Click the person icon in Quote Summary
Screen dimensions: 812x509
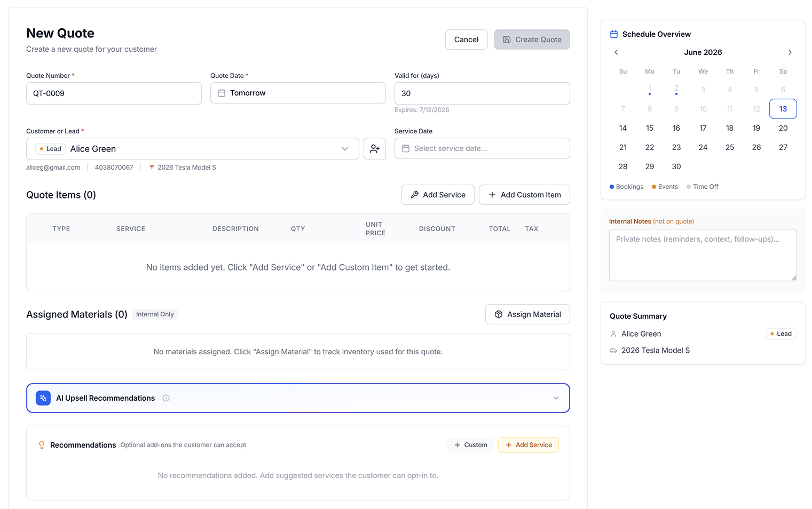(x=613, y=334)
